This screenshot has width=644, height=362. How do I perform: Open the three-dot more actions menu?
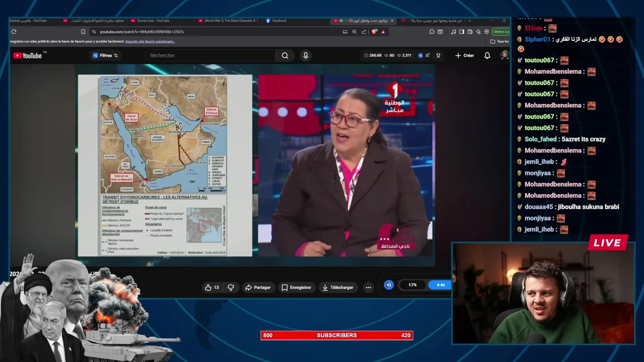coord(368,287)
